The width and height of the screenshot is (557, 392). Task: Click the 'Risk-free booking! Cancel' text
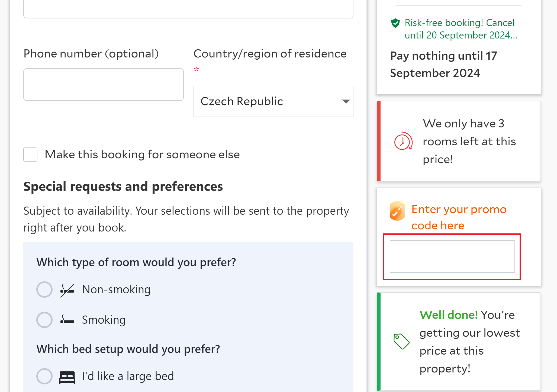459,23
